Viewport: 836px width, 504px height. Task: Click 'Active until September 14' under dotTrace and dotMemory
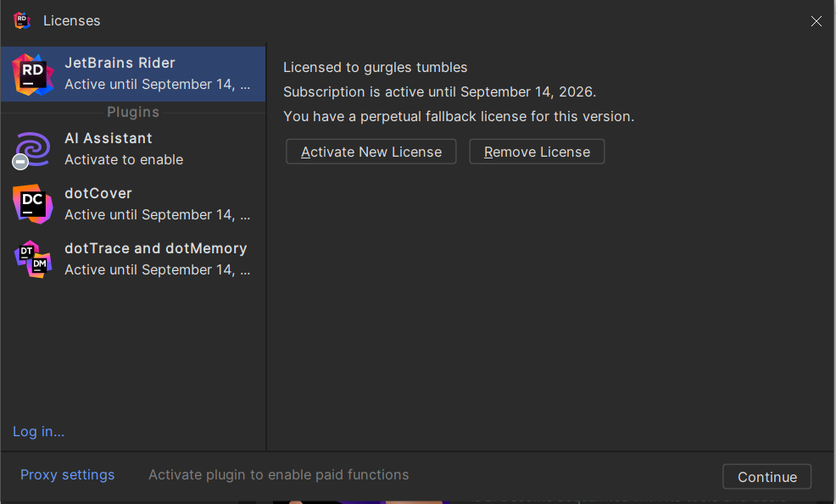coord(158,270)
